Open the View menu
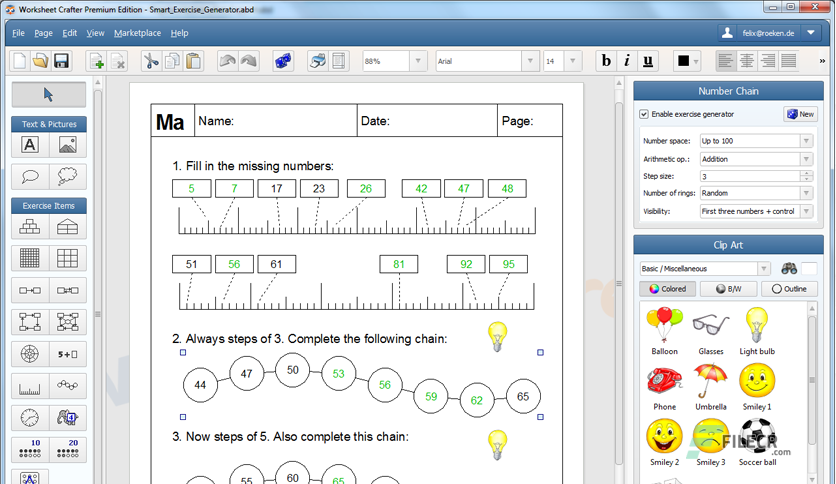The width and height of the screenshot is (836, 484). pos(95,33)
